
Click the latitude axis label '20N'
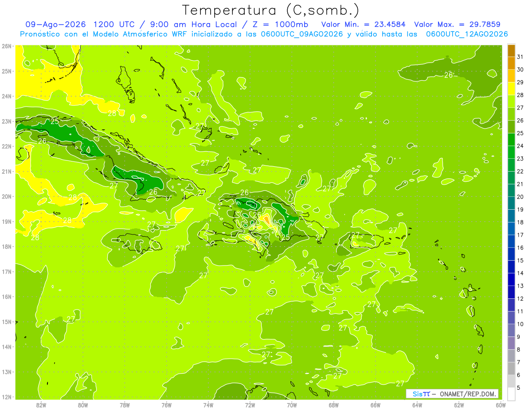(7, 196)
